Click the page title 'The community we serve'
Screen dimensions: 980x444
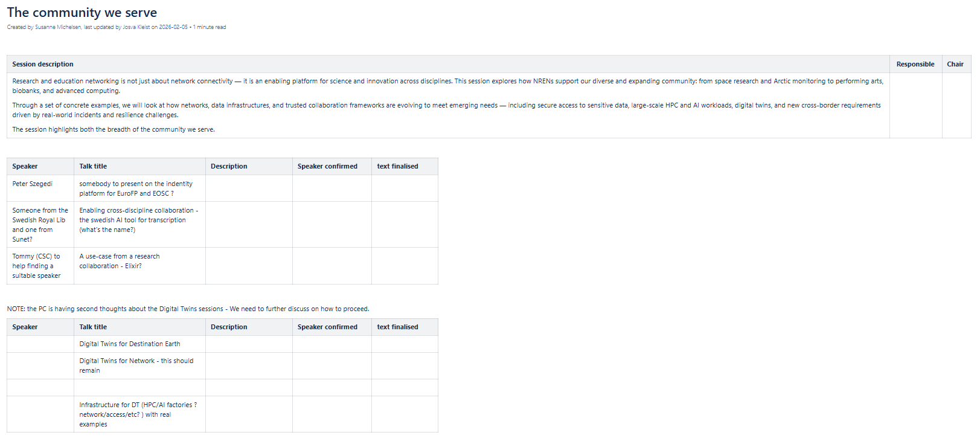(82, 13)
